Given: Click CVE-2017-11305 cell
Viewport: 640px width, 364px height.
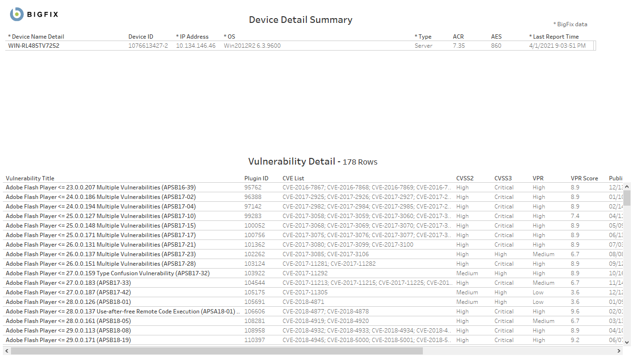Looking at the screenshot, I should (x=305, y=292).
